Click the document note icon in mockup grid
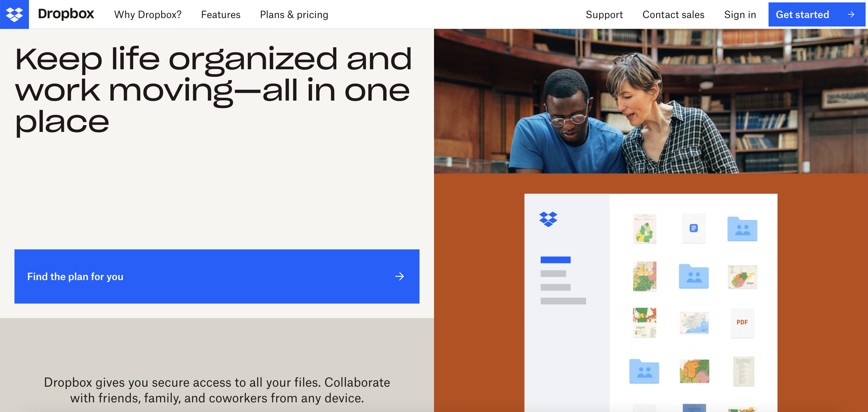This screenshot has width=868, height=412. pyautogui.click(x=693, y=228)
